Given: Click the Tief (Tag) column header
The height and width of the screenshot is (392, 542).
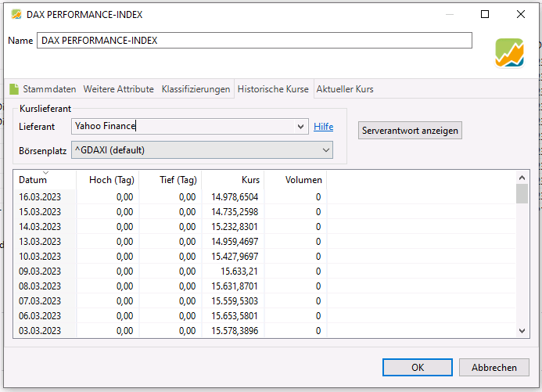Looking at the screenshot, I should [x=170, y=180].
